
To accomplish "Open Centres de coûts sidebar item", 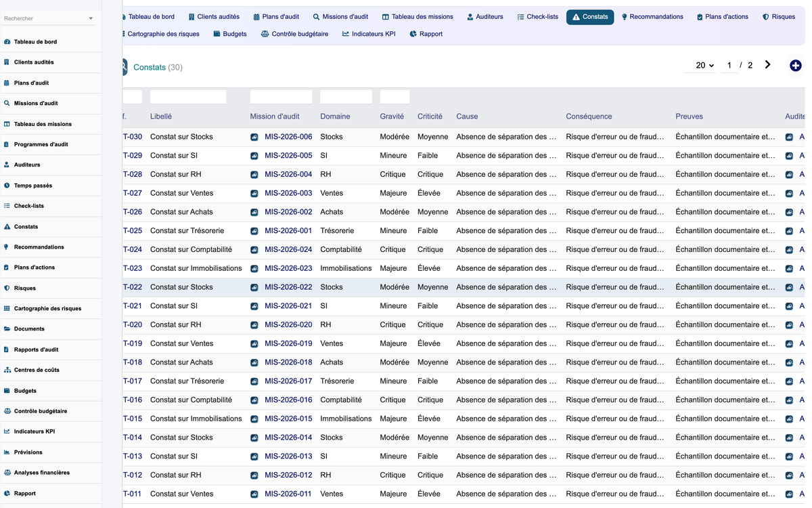I will point(37,370).
